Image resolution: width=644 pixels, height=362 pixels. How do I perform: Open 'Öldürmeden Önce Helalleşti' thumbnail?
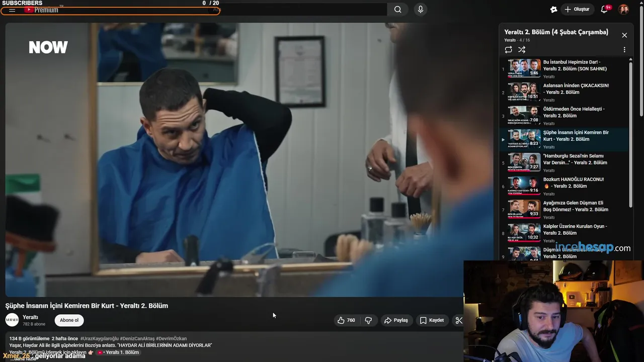(524, 115)
